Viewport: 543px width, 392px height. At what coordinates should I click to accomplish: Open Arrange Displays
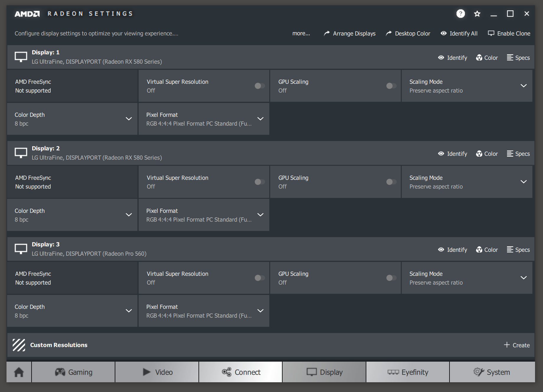tap(350, 33)
